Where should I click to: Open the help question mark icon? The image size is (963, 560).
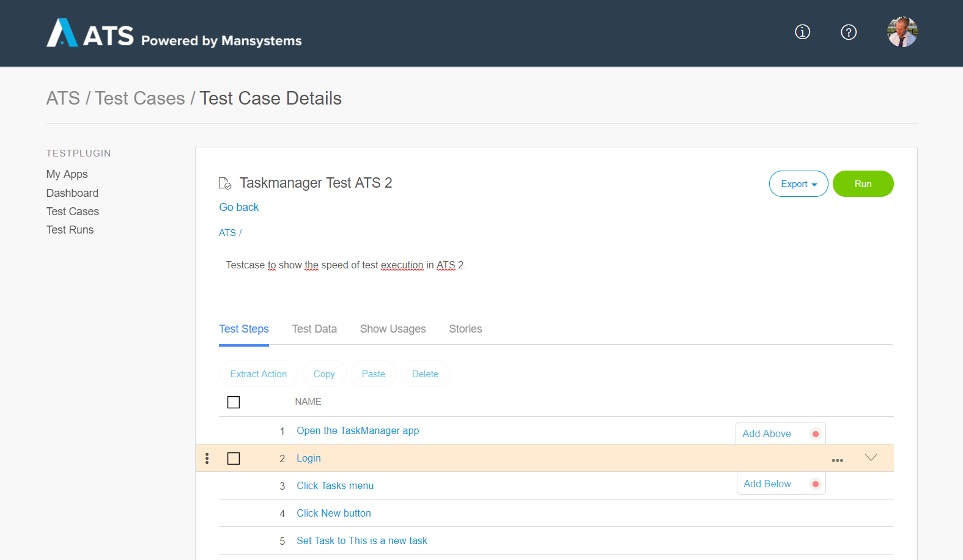pyautogui.click(x=849, y=32)
